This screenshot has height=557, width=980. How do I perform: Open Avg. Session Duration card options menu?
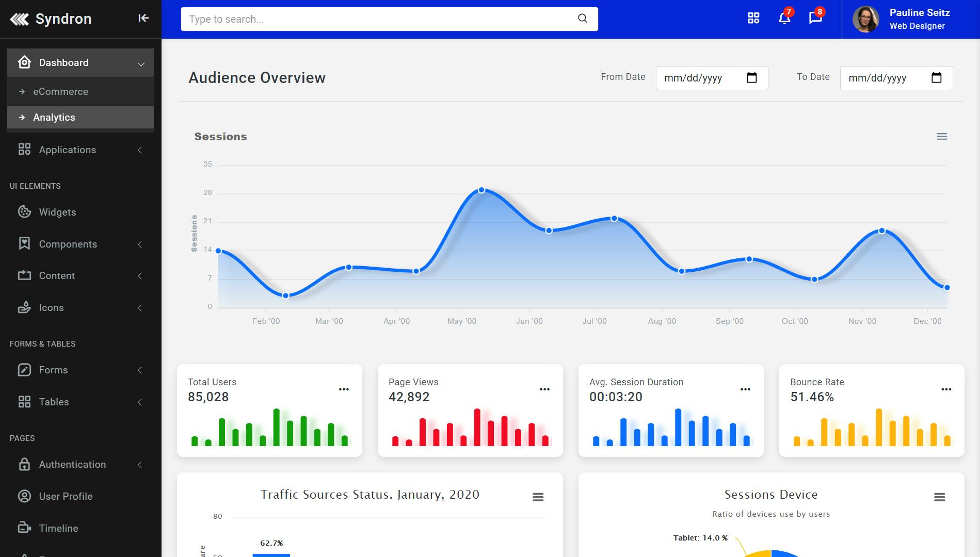745,389
